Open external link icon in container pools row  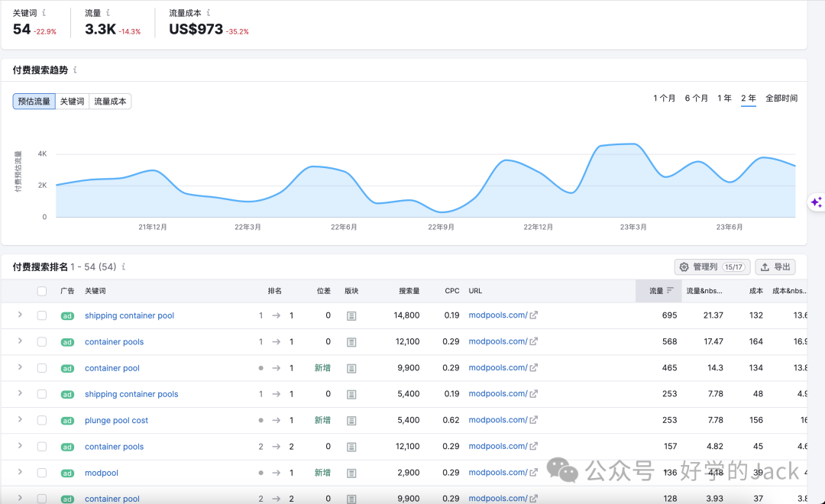click(x=534, y=341)
